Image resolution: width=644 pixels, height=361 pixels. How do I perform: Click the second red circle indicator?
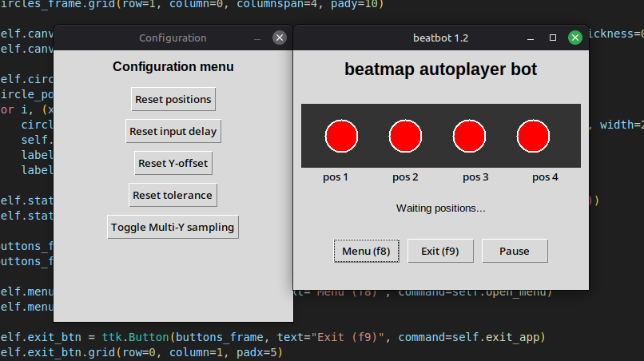pos(405,136)
